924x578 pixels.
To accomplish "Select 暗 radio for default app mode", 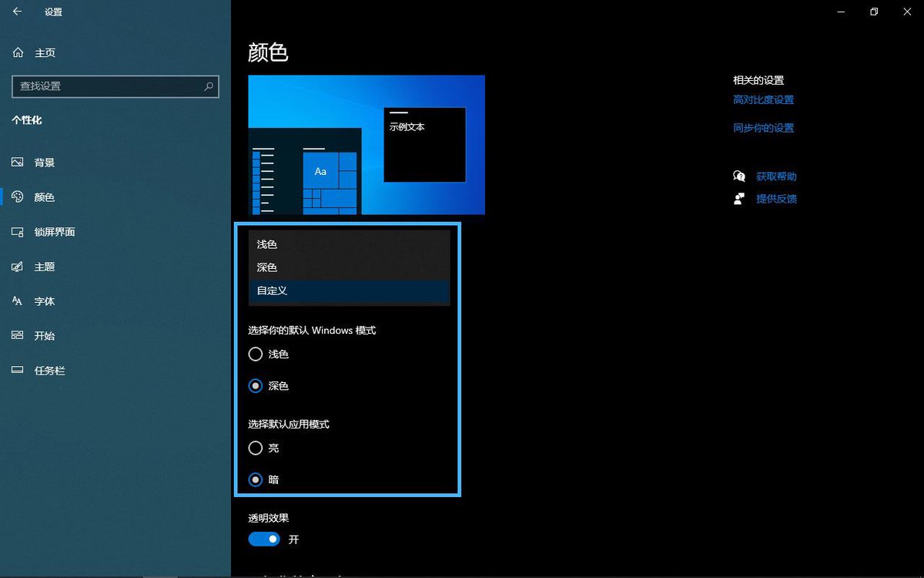I will coord(256,479).
